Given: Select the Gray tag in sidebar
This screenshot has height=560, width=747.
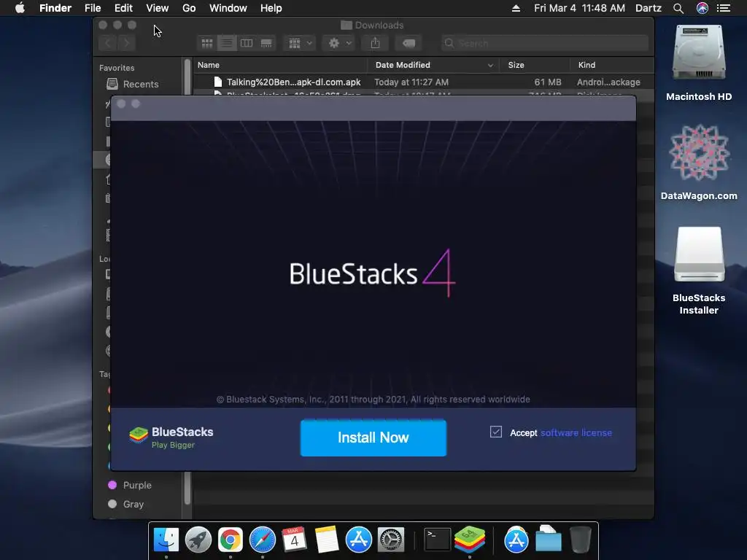Looking at the screenshot, I should (x=126, y=505).
